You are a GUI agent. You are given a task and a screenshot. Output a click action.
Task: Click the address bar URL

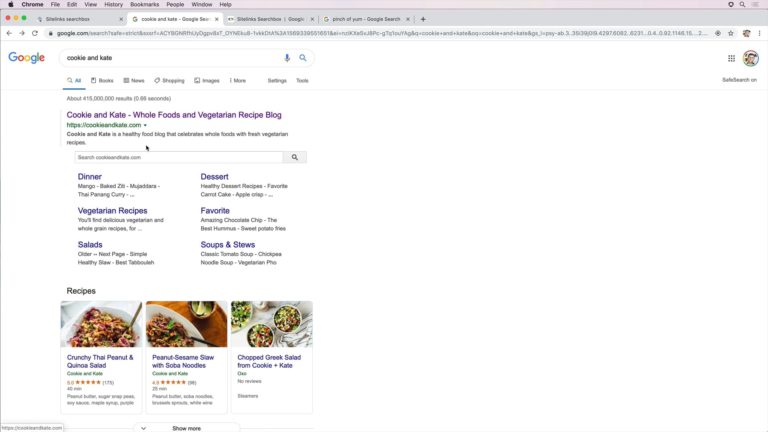coord(382,33)
